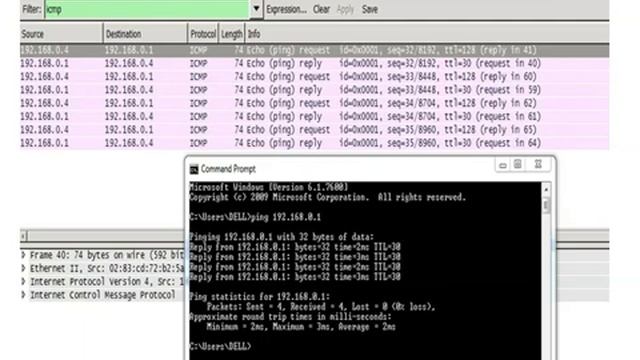This screenshot has width=640, height=360.
Task: Click the packet list horizontal scrollbar left arrow
Action: 23,236
